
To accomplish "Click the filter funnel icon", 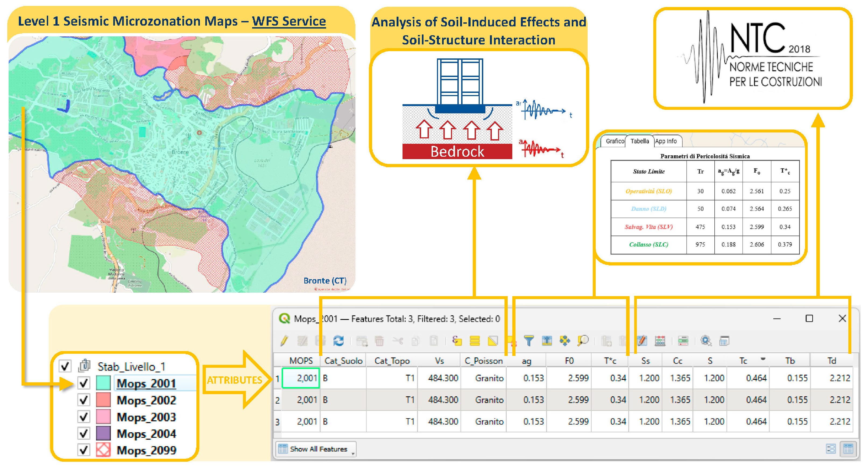I will click(529, 341).
